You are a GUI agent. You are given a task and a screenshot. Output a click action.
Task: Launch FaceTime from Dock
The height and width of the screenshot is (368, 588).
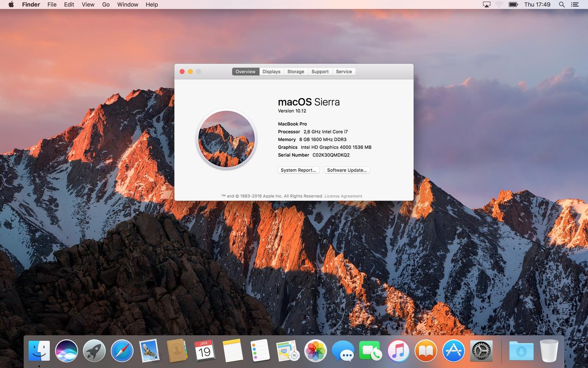370,351
